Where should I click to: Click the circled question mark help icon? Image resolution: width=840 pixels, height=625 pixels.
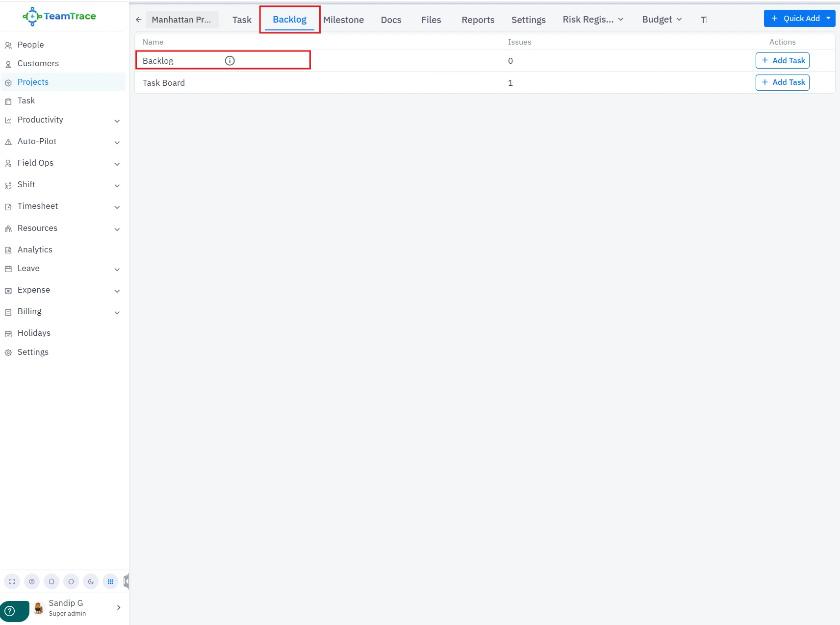point(32,581)
